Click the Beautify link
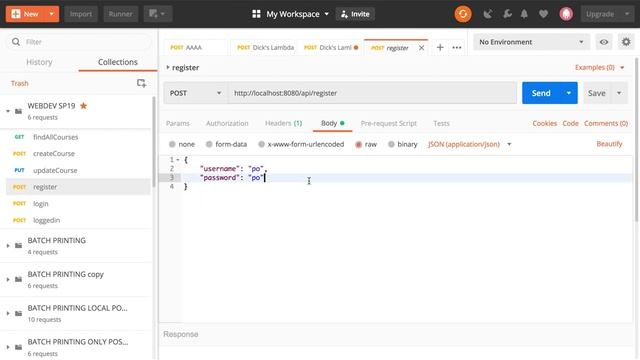 pos(609,144)
